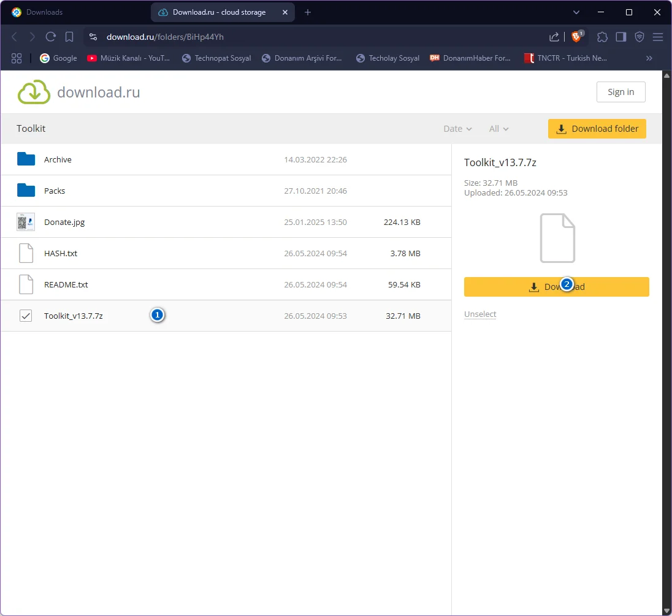The height and width of the screenshot is (616, 672).
Task: Open the Archive folder icon
Action: (26, 159)
